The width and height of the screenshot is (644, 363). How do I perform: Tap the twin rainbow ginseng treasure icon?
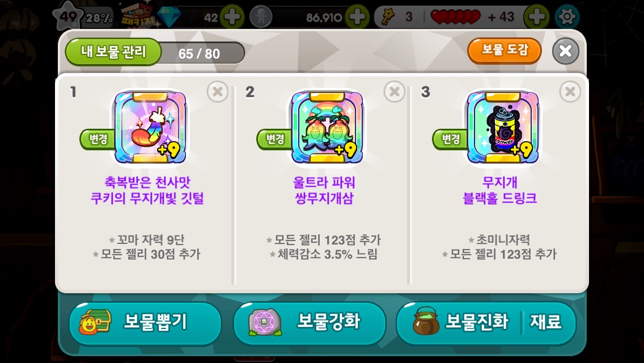click(327, 128)
